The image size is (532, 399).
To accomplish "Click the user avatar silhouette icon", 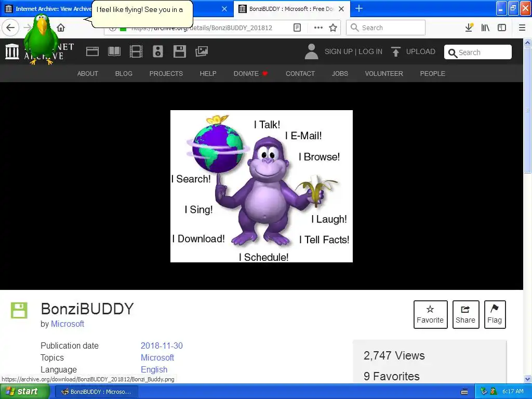I will [312, 51].
